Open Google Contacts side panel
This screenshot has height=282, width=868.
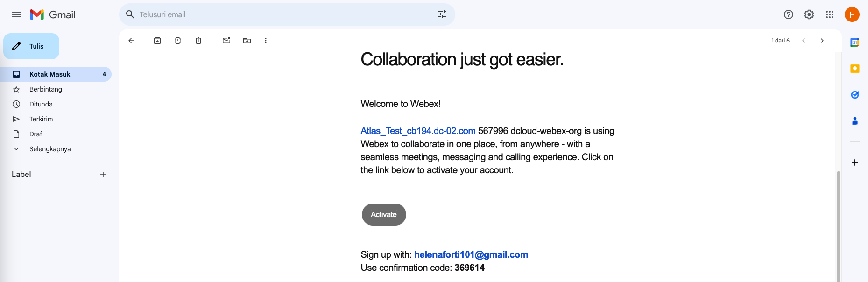[x=854, y=121]
